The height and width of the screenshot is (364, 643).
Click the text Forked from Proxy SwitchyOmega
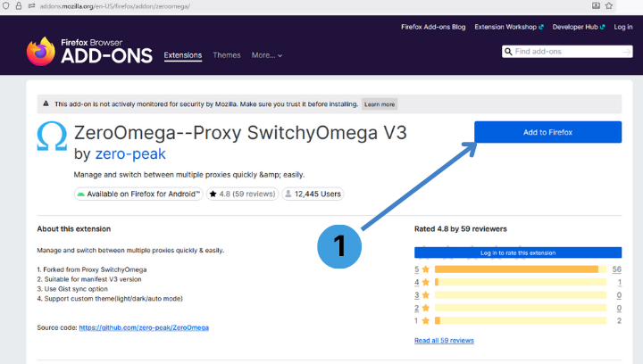coord(95,269)
